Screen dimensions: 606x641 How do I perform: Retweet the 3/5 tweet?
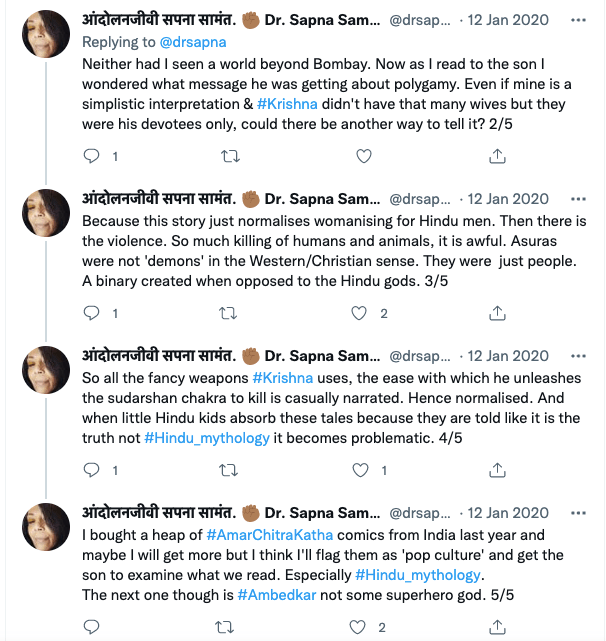(x=229, y=313)
